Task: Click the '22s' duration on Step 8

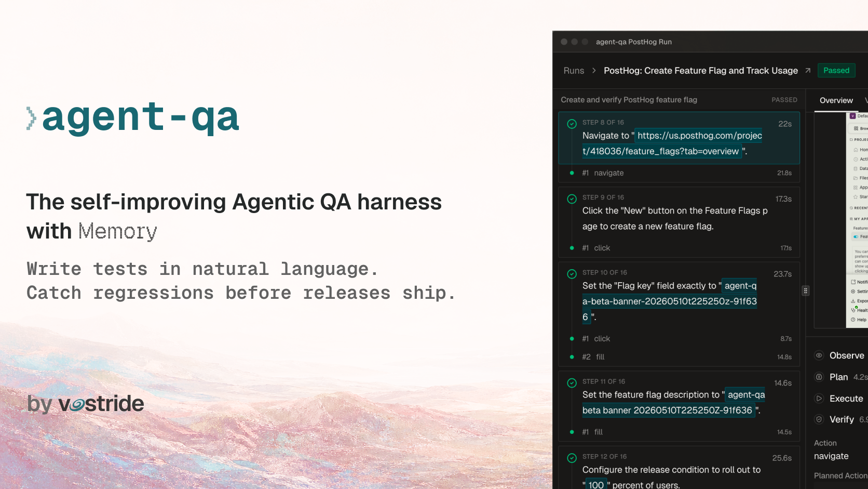Action: [x=785, y=124]
